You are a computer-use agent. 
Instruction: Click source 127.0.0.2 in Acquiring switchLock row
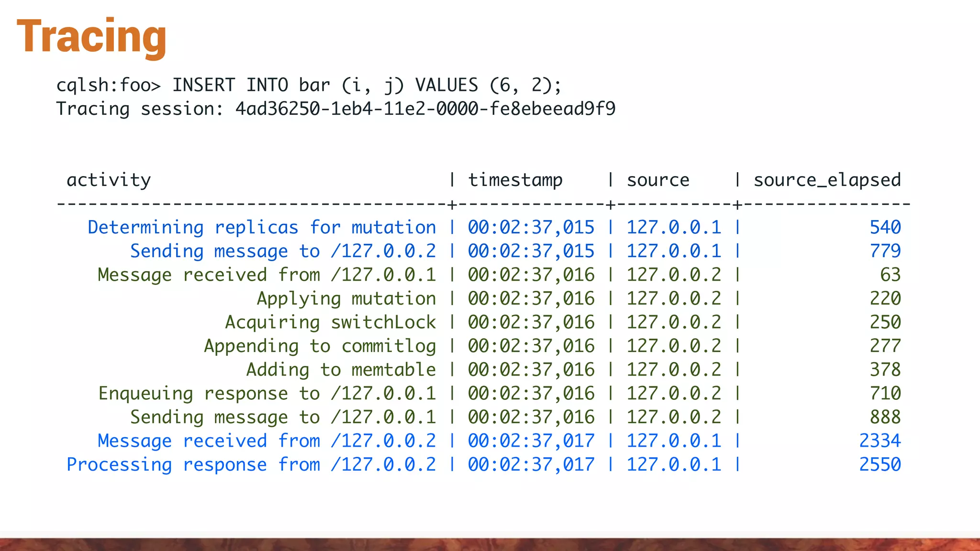674,322
